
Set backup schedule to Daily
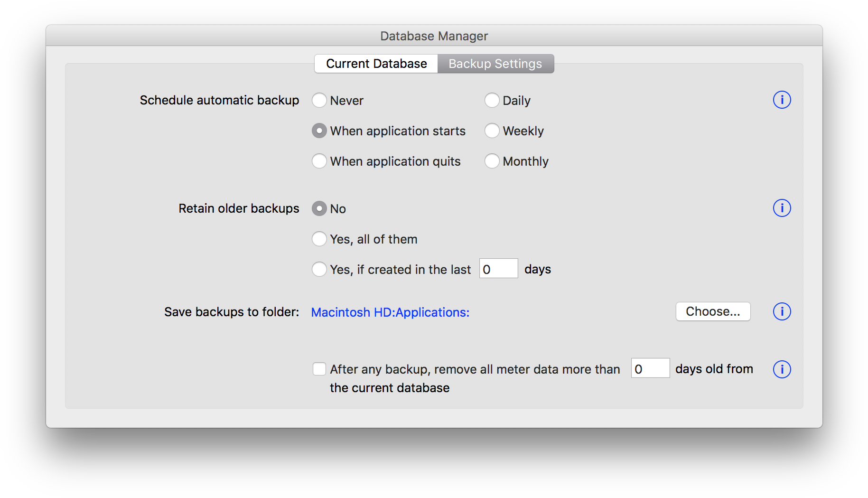point(492,101)
